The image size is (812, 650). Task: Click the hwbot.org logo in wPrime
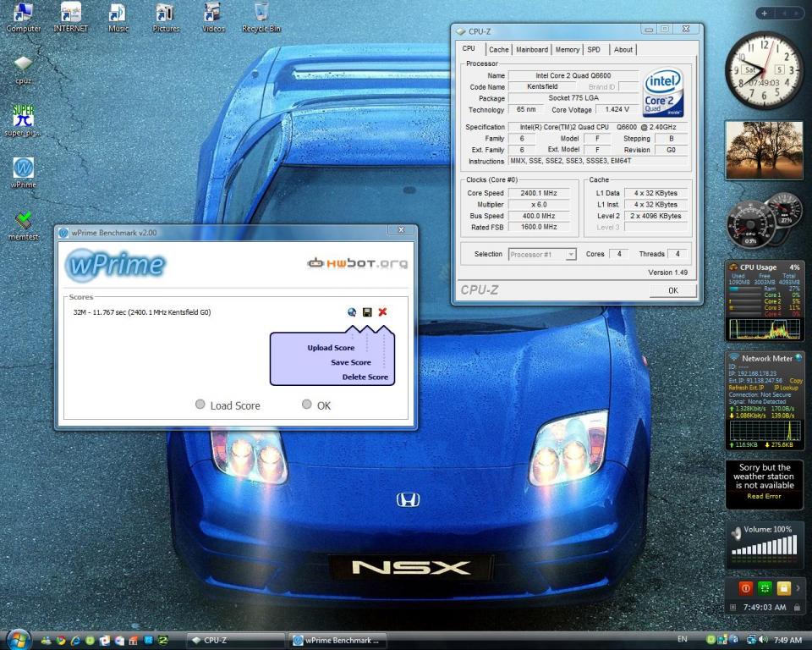357,263
